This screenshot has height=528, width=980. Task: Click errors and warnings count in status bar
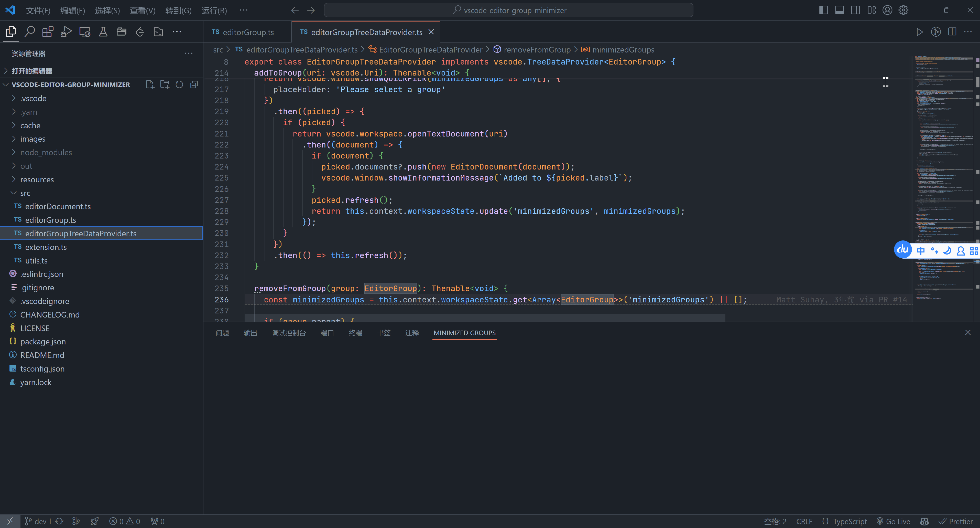click(124, 521)
